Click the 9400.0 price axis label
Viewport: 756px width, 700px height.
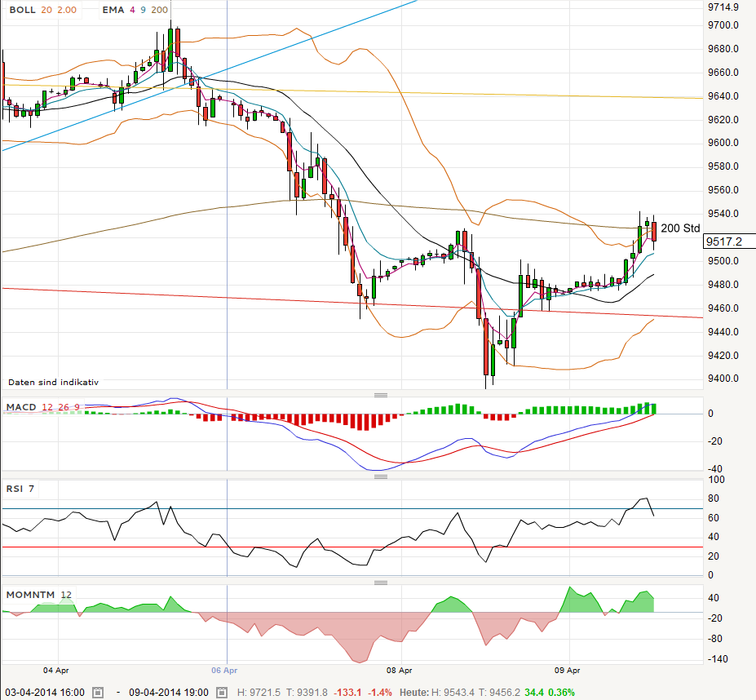(x=723, y=379)
